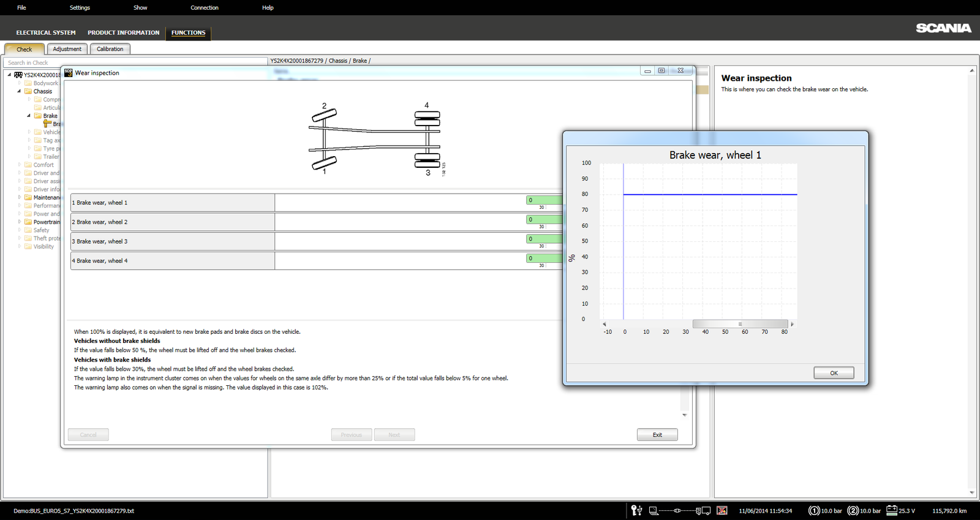Collapse the YS2K4X vehicle root node
Image resolution: width=980 pixels, height=520 pixels.
pyautogui.click(x=9, y=75)
